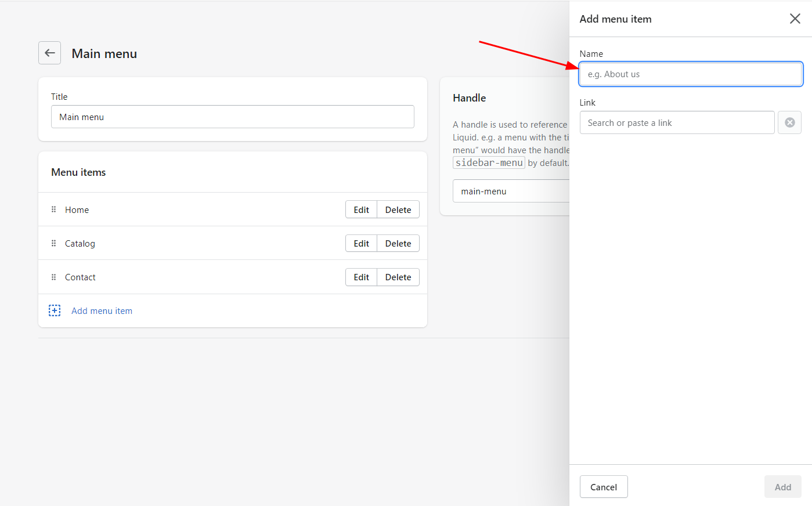Click the back arrow beside Main menu
The width and height of the screenshot is (812, 506).
coord(49,53)
